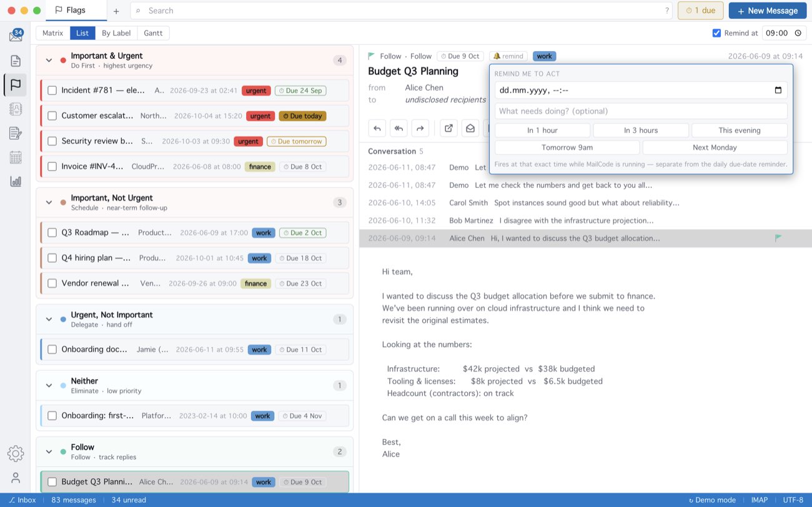Open the mail inbox icon with 34 badge

[16, 36]
